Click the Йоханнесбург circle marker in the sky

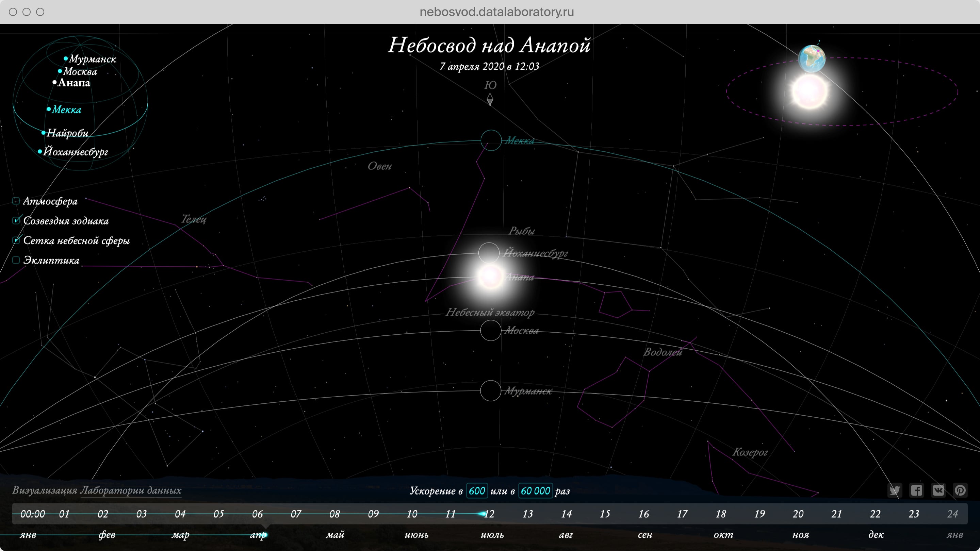(x=489, y=252)
